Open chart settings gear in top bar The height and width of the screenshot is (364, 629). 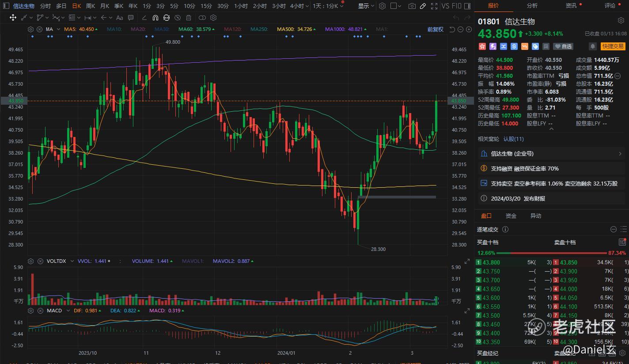point(382,6)
